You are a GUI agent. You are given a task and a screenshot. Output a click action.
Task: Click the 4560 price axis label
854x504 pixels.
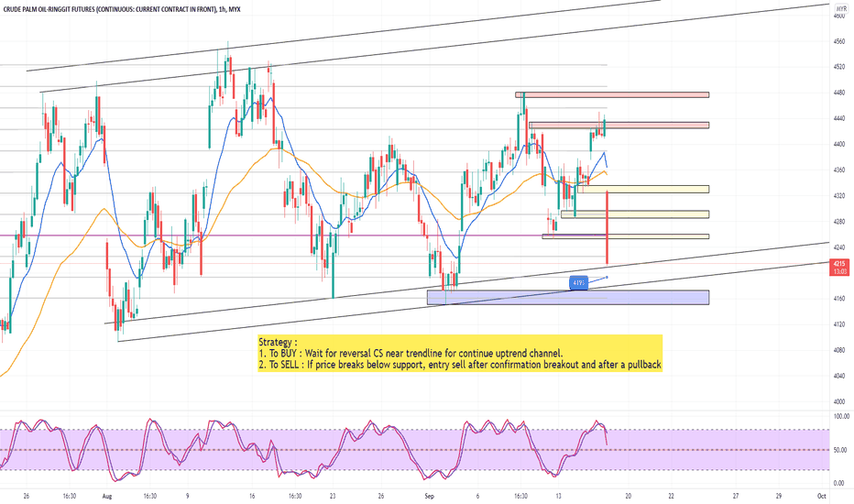point(838,41)
